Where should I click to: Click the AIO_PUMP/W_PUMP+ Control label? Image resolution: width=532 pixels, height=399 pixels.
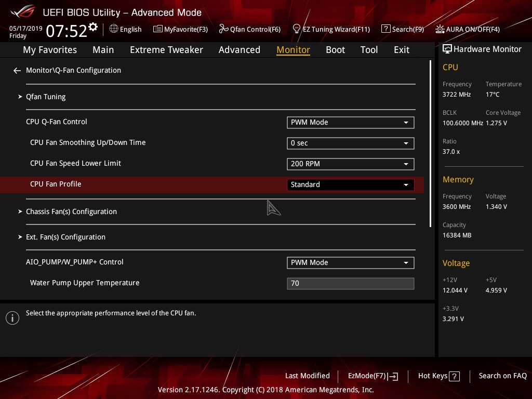point(75,262)
